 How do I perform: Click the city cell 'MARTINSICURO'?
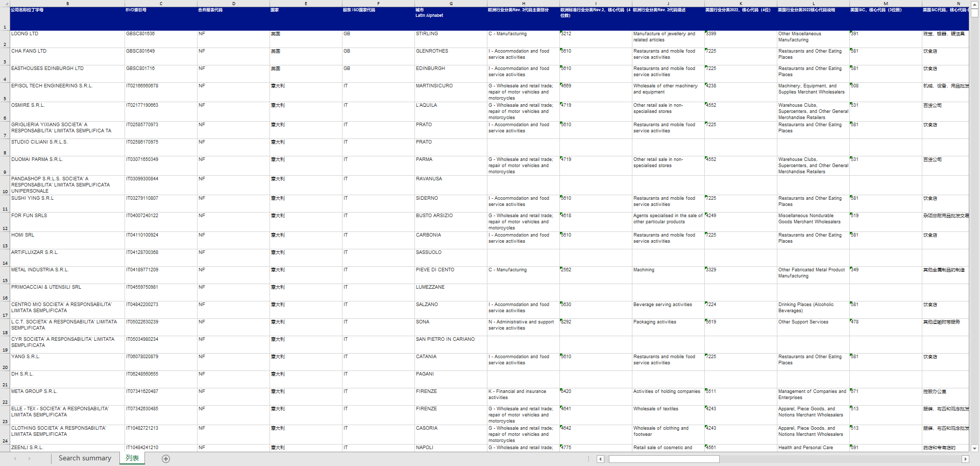[451, 92]
